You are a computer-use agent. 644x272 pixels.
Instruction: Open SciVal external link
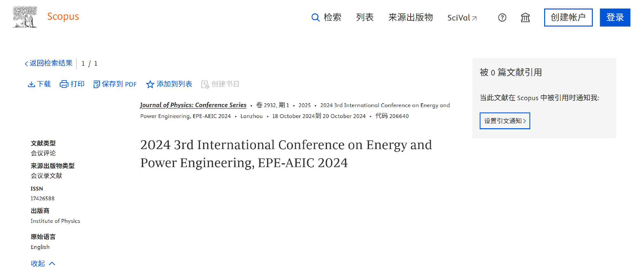(462, 18)
